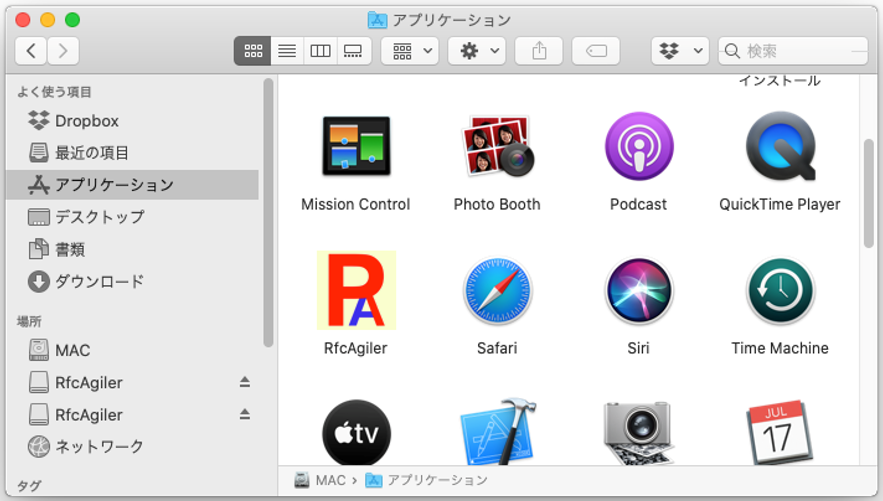The width and height of the screenshot is (883, 501).
Task: Select the RfcAgiler app icon
Action: click(x=356, y=290)
